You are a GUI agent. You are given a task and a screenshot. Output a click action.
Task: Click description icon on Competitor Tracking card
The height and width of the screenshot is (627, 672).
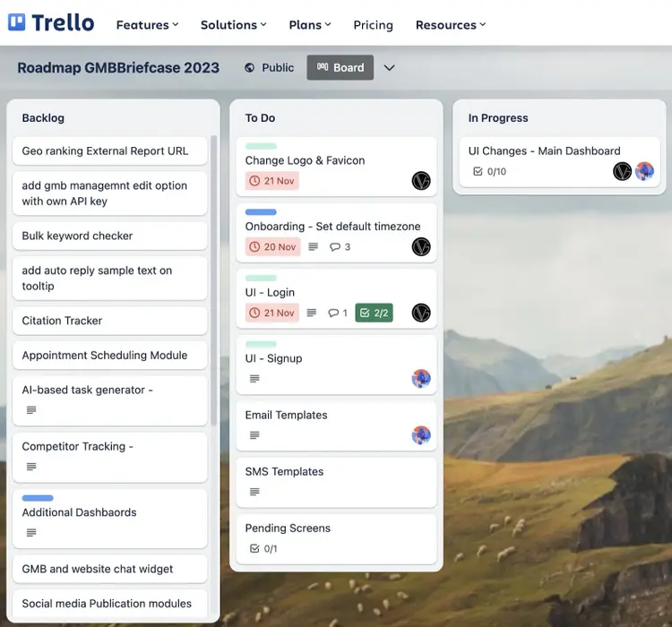31,467
